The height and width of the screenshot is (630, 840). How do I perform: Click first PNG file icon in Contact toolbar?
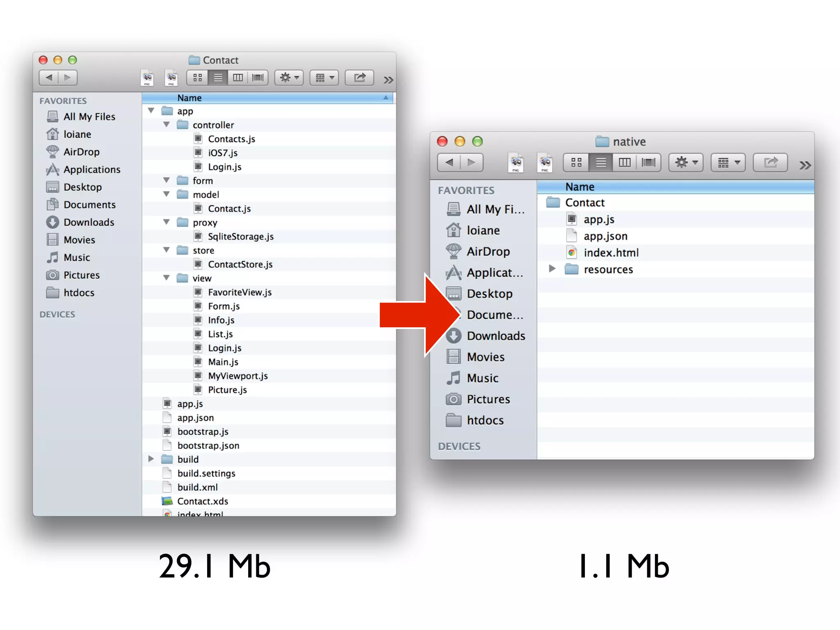pos(147,78)
